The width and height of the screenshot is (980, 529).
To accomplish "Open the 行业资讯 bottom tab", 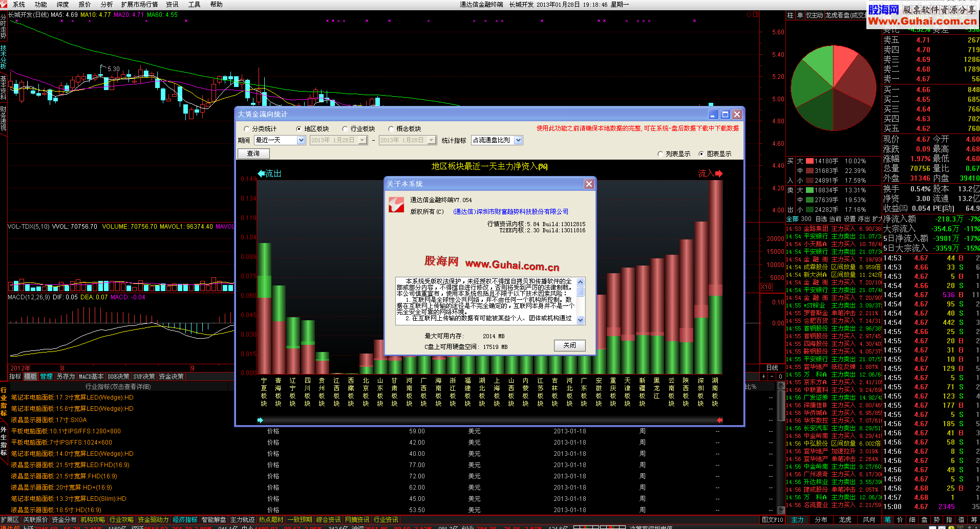I will pos(386,520).
